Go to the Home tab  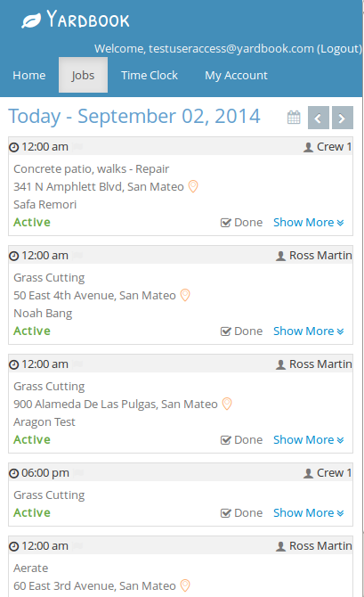[29, 76]
